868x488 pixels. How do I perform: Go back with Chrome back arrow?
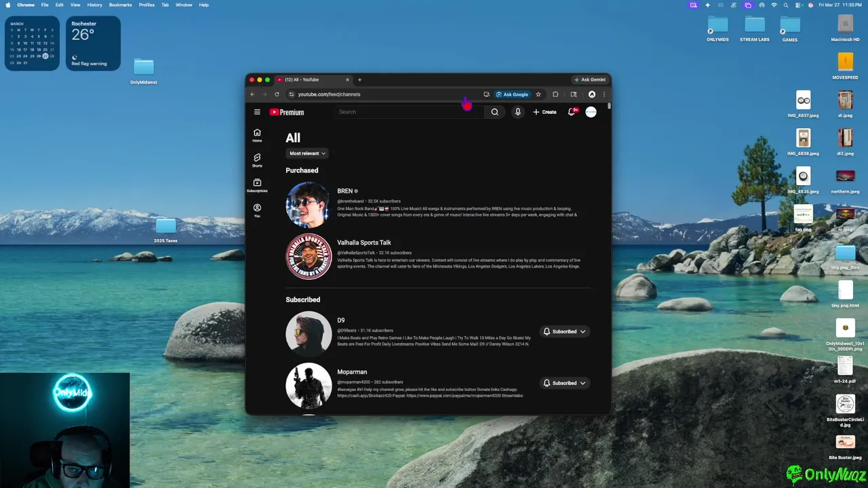pos(252,94)
